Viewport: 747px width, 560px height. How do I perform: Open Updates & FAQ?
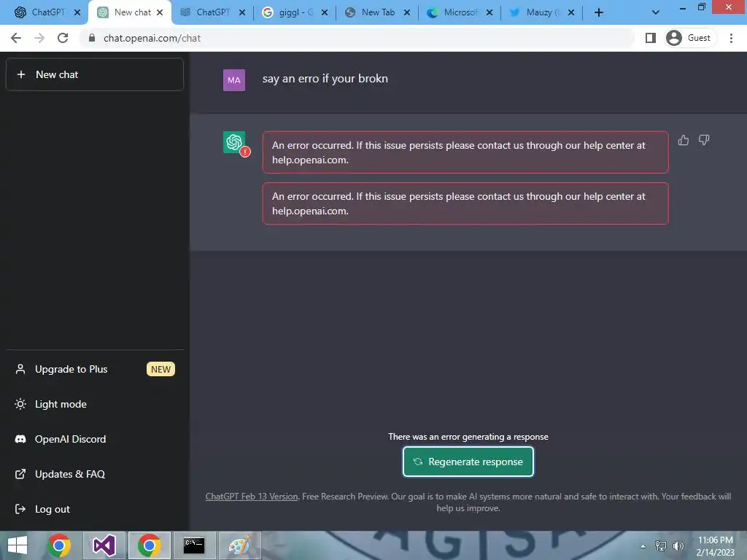[x=69, y=474]
